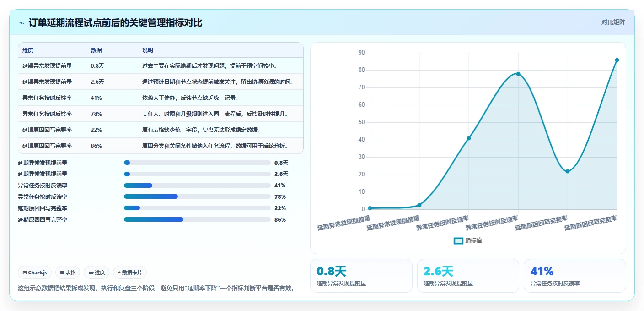Click the 数据 table column header
The image size is (644, 311).
coord(97,50)
